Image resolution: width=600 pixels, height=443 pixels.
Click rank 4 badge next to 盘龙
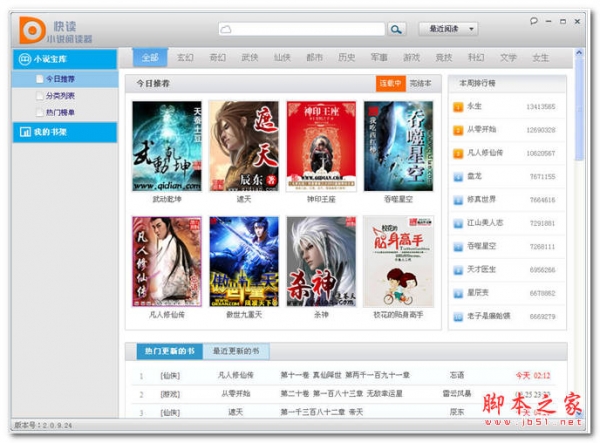[458, 177]
